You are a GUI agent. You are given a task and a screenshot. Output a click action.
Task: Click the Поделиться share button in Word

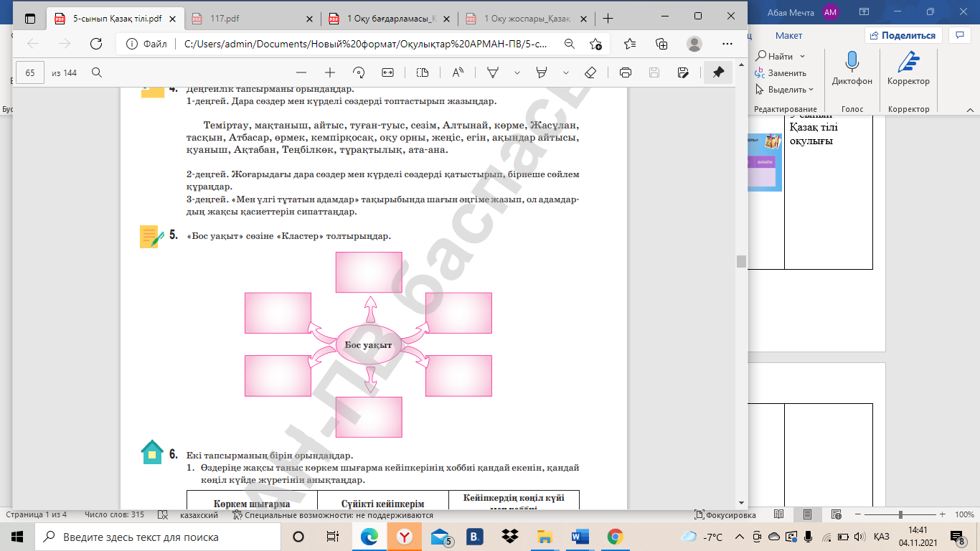coord(903,35)
